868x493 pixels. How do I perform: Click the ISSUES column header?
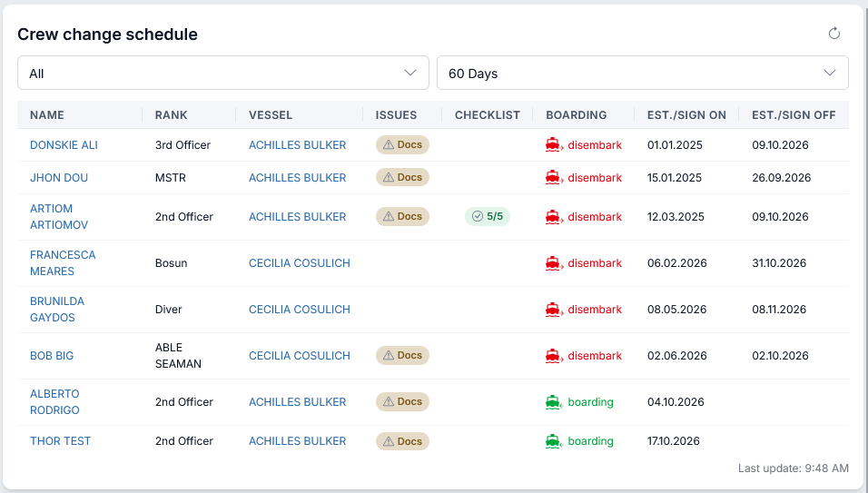tap(397, 115)
